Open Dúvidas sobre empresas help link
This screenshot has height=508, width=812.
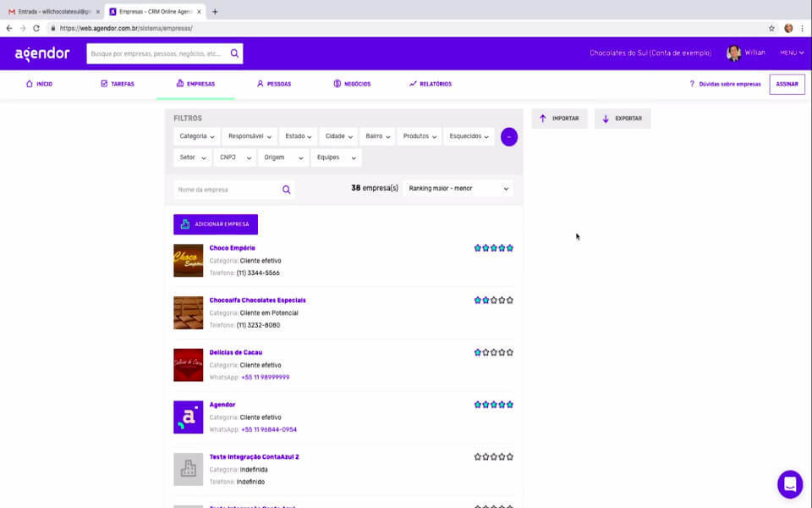730,84
